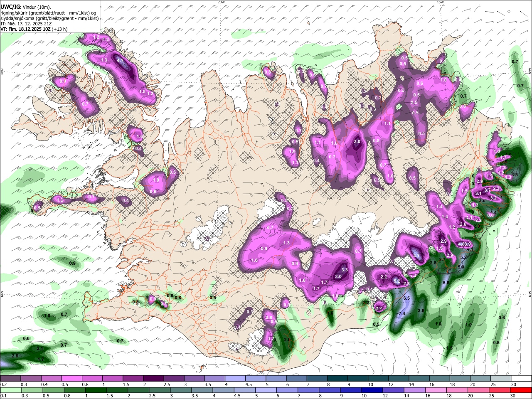Click the '5.0' precipitation value on the map
The width and height of the screenshot is (532, 399).
(x=461, y=267)
